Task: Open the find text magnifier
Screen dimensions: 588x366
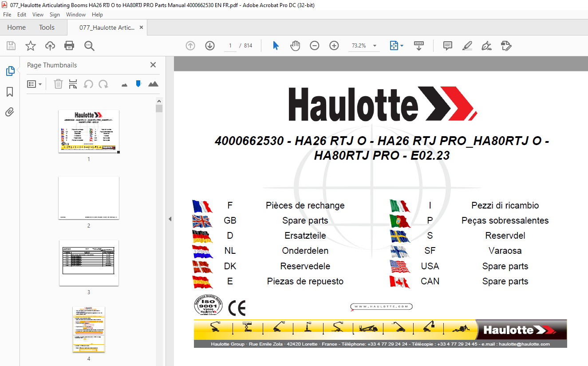Action: point(89,46)
